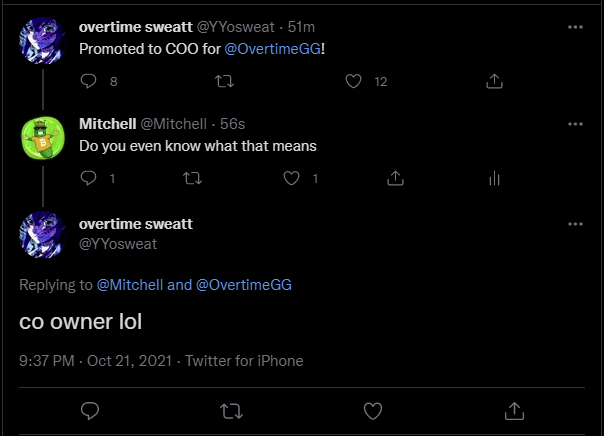Like the 'co owner lol' tweet
The height and width of the screenshot is (436, 604).
373,410
